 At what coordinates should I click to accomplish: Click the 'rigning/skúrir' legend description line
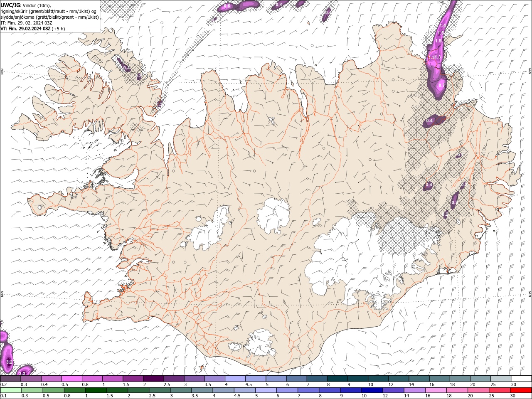point(49,11)
